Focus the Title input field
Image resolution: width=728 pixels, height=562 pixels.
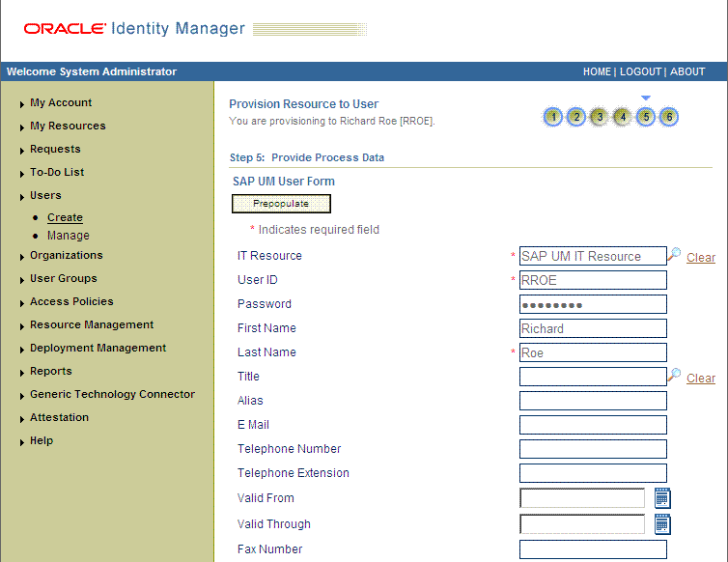(593, 377)
